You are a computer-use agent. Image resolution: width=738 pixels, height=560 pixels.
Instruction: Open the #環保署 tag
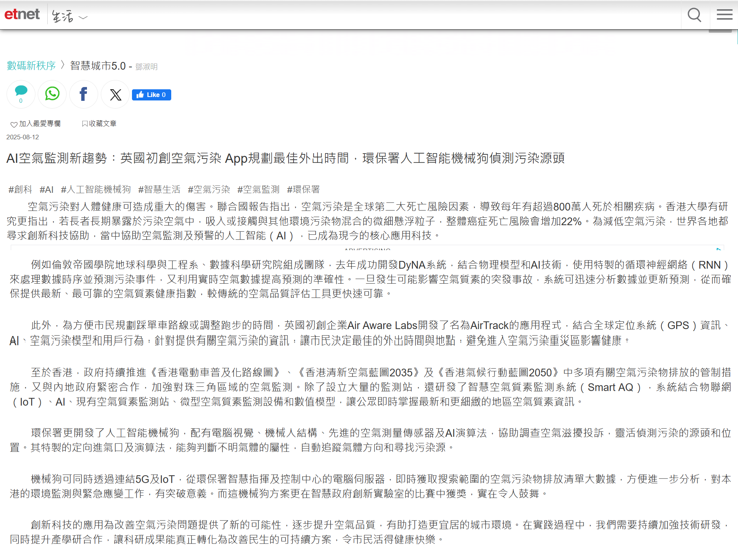pyautogui.click(x=304, y=189)
